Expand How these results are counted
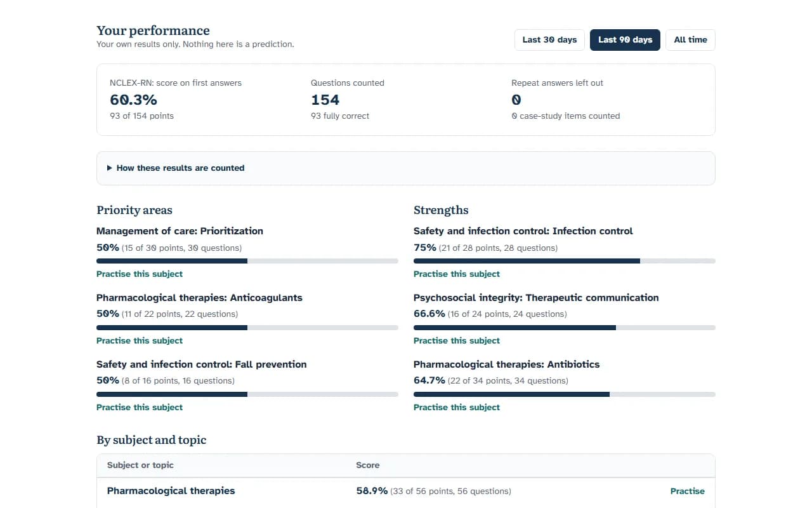This screenshot has height=508, width=812. [406, 168]
